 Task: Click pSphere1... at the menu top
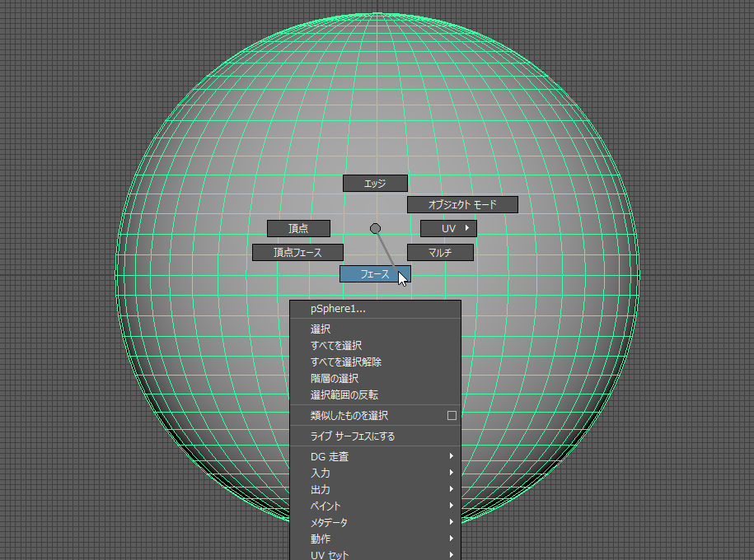[336, 309]
